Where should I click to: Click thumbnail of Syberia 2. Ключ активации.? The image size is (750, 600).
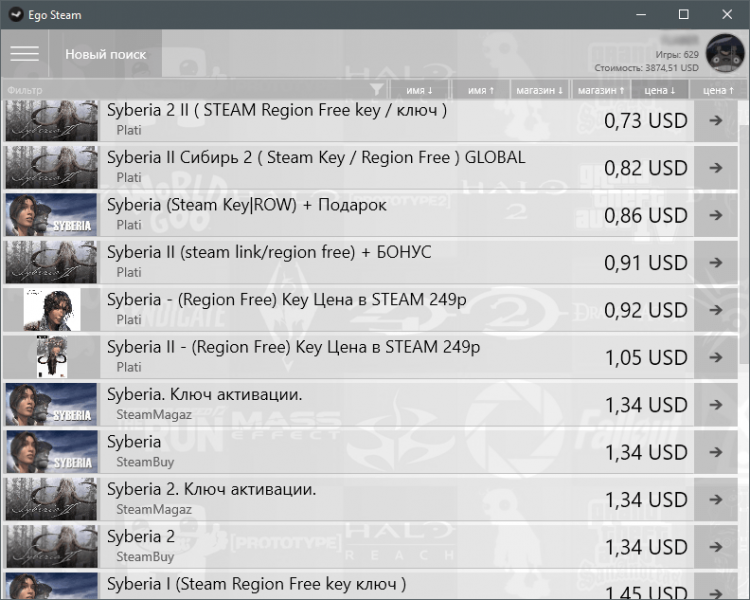(x=52, y=500)
